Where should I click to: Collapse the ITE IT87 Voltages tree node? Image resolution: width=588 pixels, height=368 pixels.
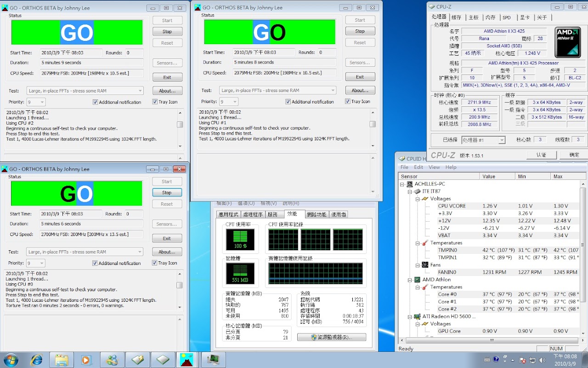(417, 199)
